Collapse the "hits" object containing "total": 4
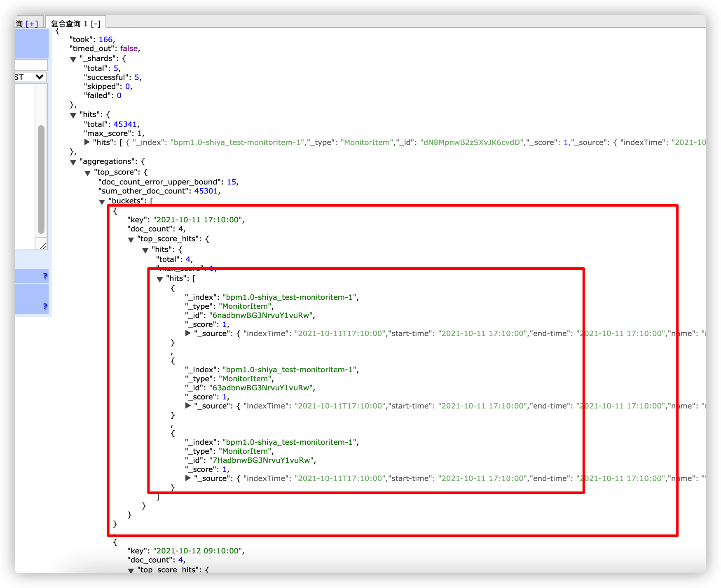The image size is (721, 588). [145, 250]
